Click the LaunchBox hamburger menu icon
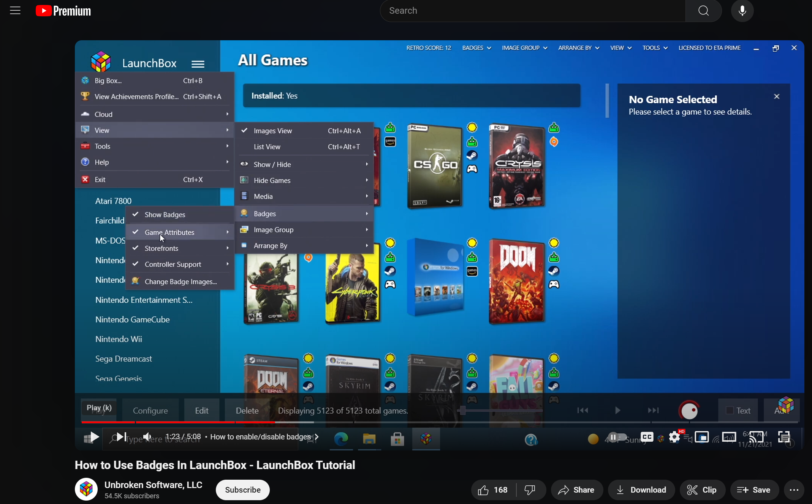This screenshot has width=812, height=504. pyautogui.click(x=198, y=64)
